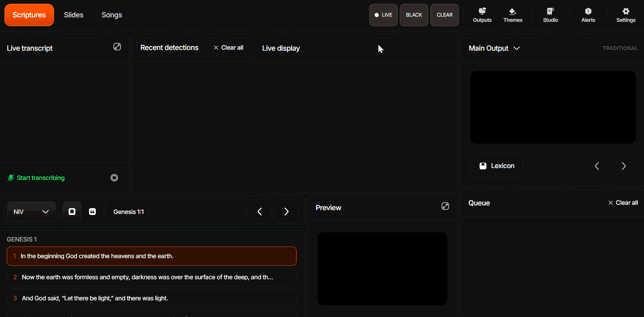The width and height of the screenshot is (644, 317).
Task: Click the record circle in Live transcript
Action: tap(114, 178)
